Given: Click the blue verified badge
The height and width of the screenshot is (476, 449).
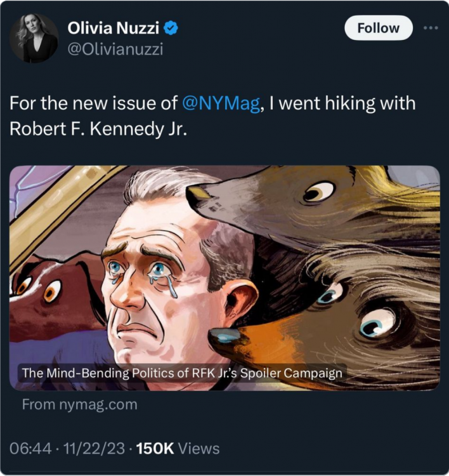Looking at the screenshot, I should [x=171, y=28].
